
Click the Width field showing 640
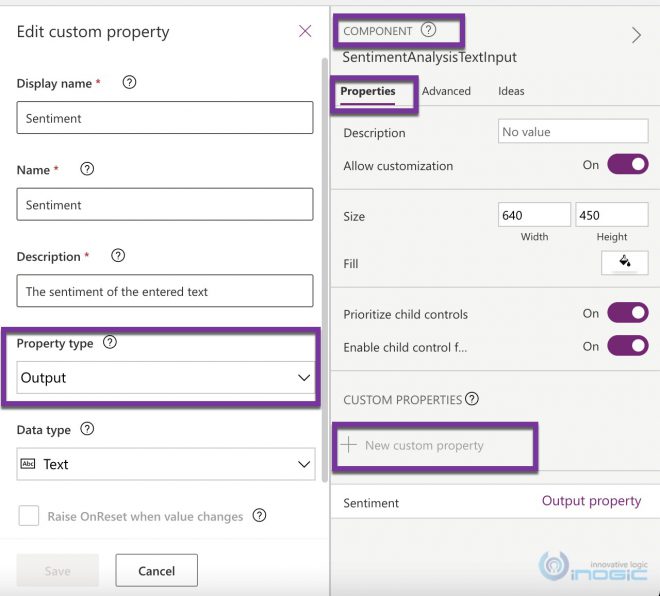534,215
